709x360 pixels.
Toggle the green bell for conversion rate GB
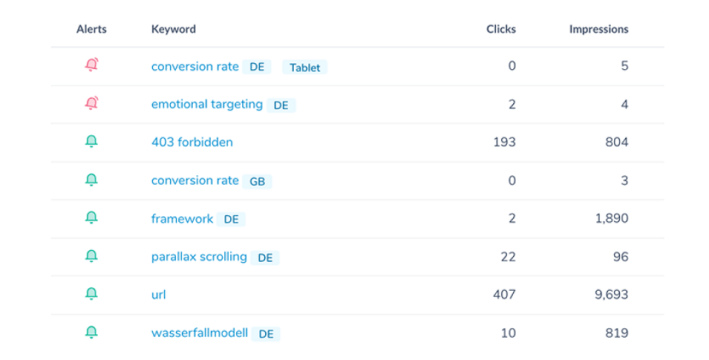pos(91,180)
